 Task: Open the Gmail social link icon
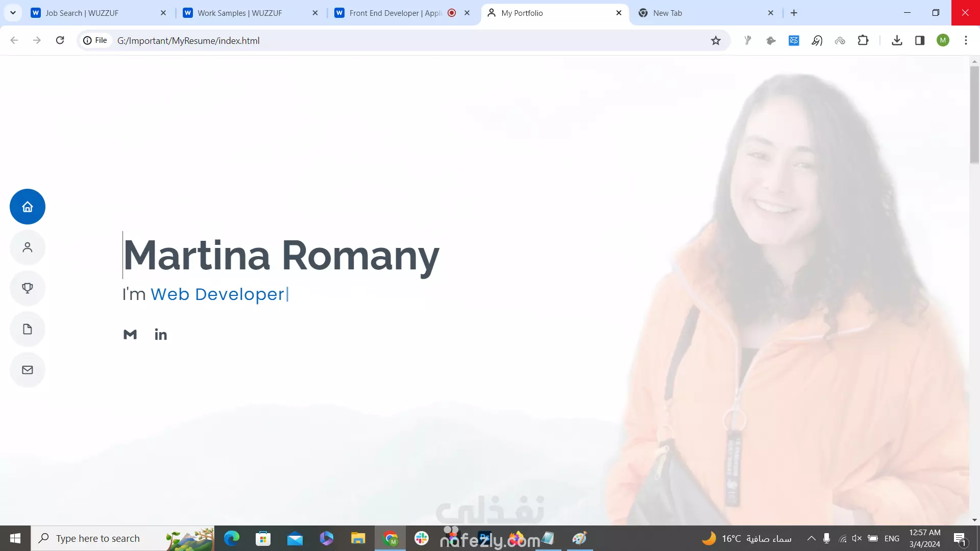[x=130, y=335]
